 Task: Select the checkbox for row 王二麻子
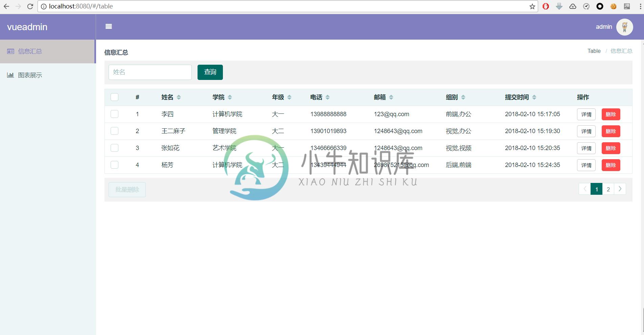click(115, 131)
